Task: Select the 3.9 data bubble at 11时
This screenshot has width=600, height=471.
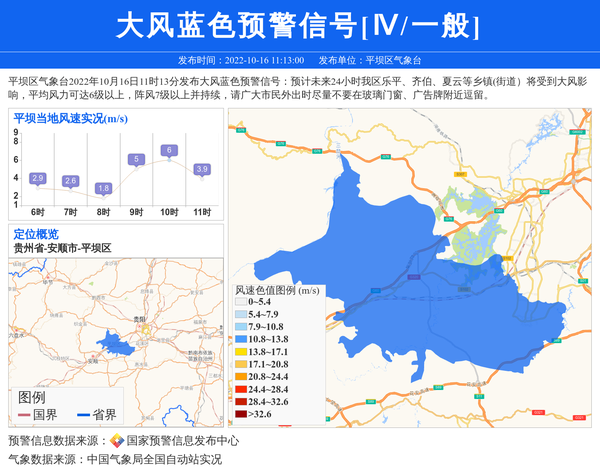Action: tap(202, 169)
